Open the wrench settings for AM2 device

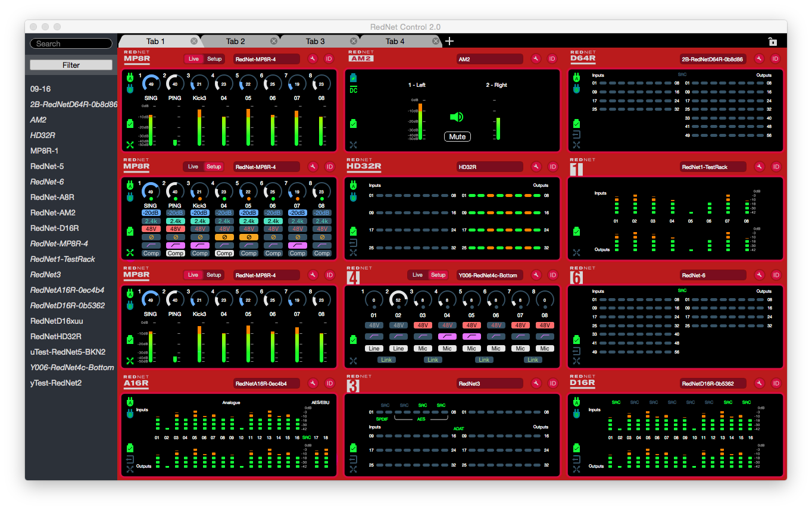coord(536,58)
